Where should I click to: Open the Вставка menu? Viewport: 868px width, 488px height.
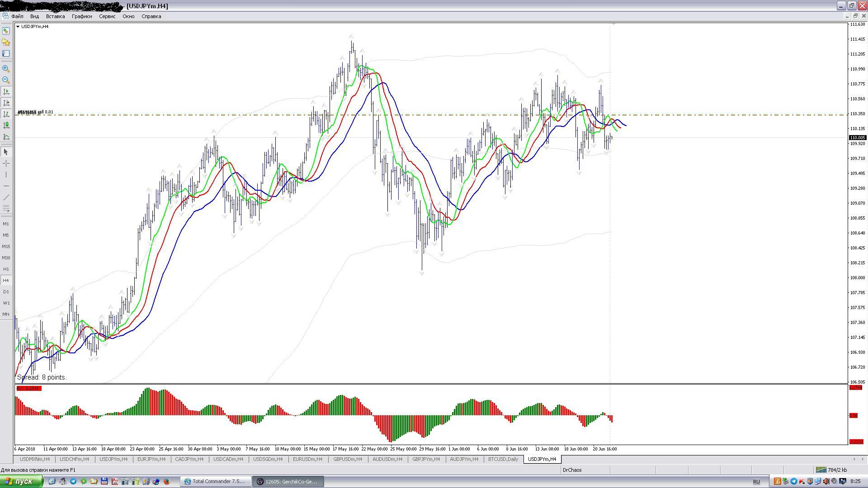pyautogui.click(x=55, y=16)
